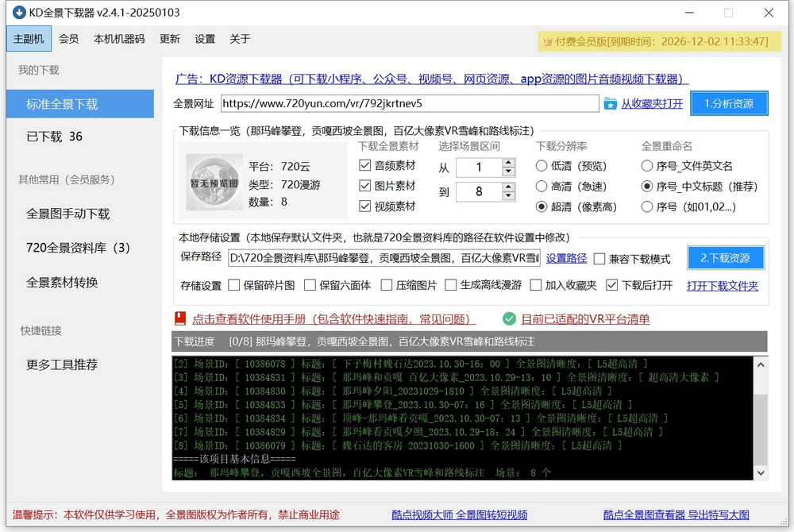Click the 1.分析资源 button
794x532 pixels.
click(729, 103)
